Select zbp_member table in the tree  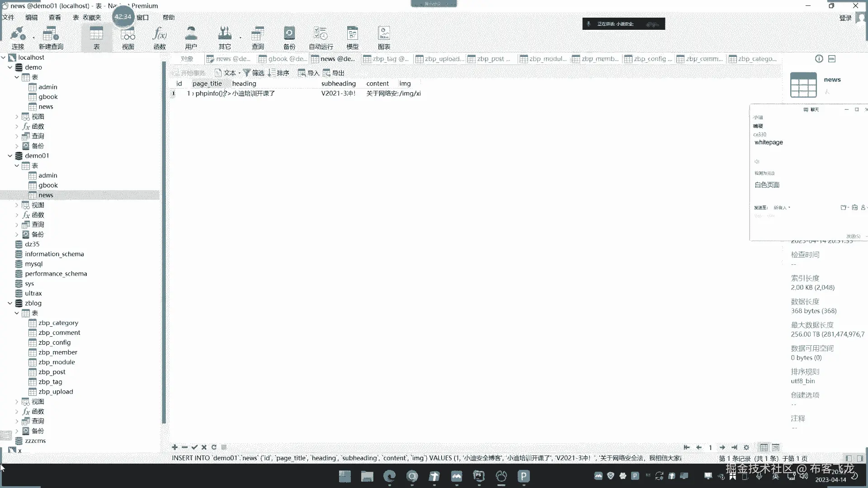point(57,352)
